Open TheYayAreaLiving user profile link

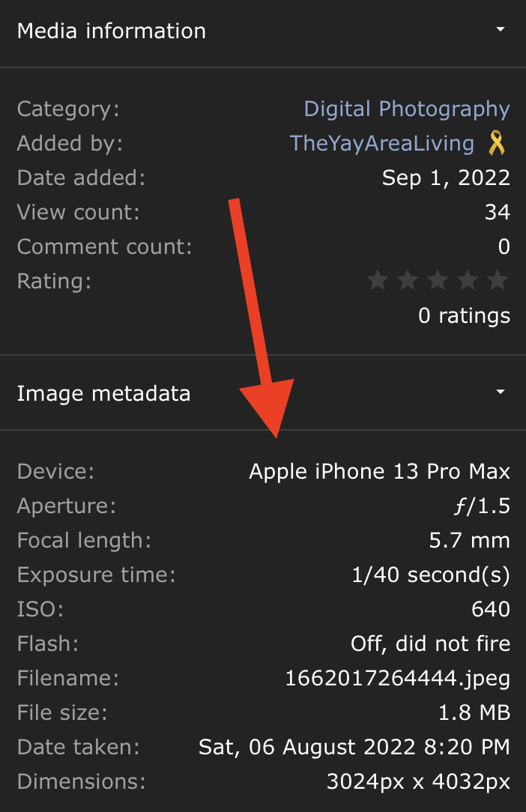(382, 143)
